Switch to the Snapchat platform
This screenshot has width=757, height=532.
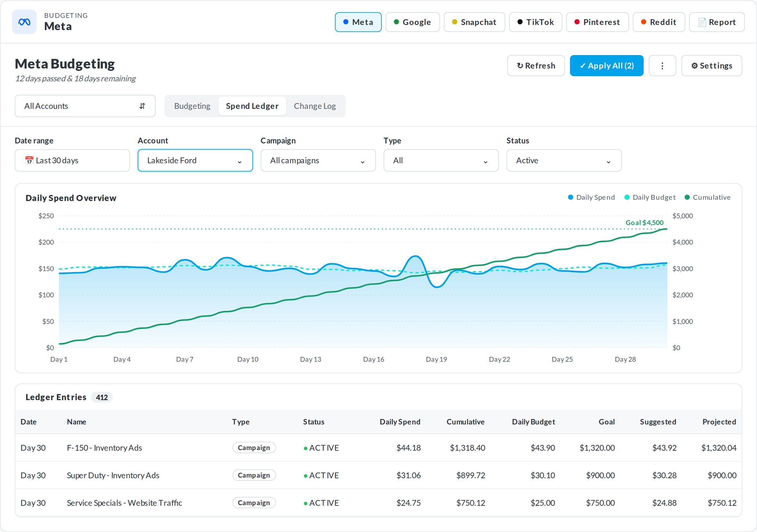point(474,22)
